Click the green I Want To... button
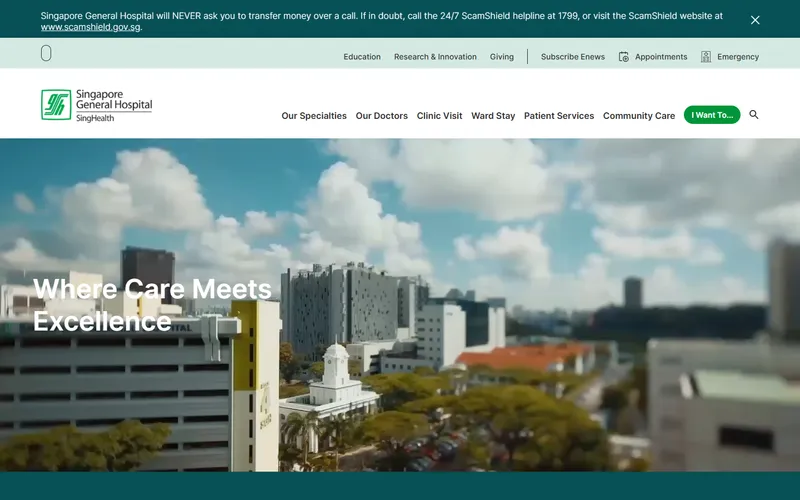 (712, 115)
